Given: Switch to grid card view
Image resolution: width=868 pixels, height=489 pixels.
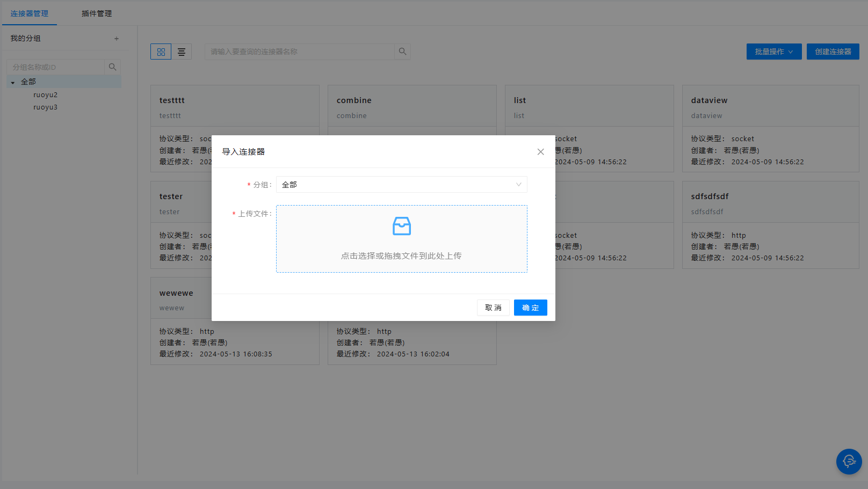Looking at the screenshot, I should (x=161, y=52).
